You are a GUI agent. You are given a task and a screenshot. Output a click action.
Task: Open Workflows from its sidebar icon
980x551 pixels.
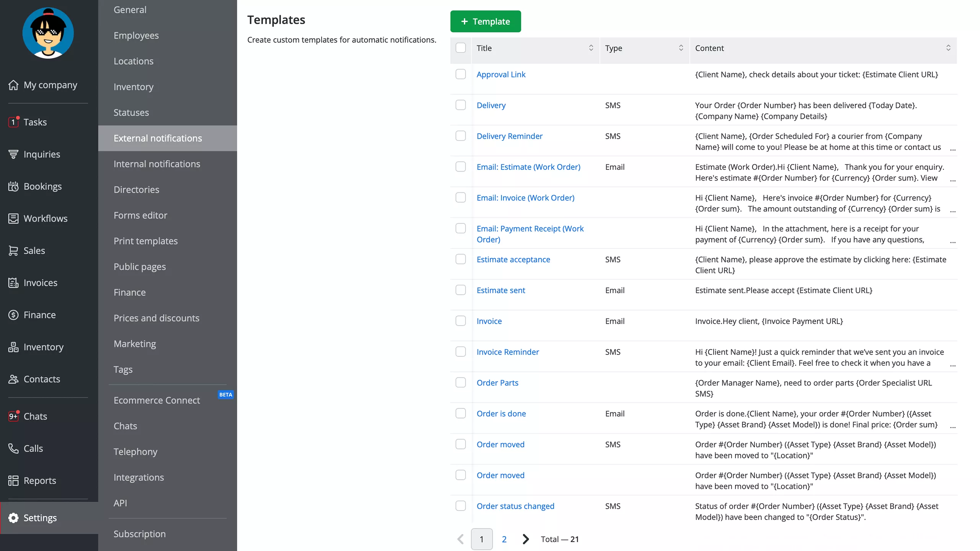pos(13,218)
